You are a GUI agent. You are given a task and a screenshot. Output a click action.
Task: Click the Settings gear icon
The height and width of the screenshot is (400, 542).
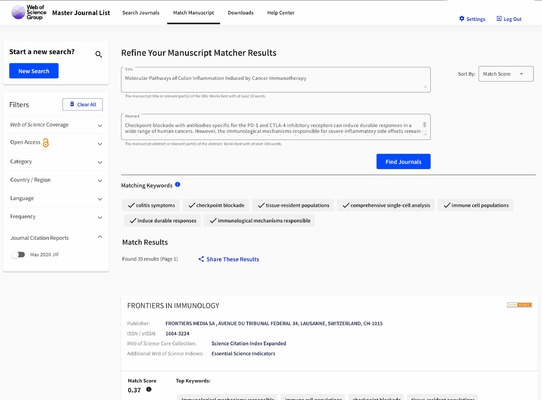[x=461, y=18]
